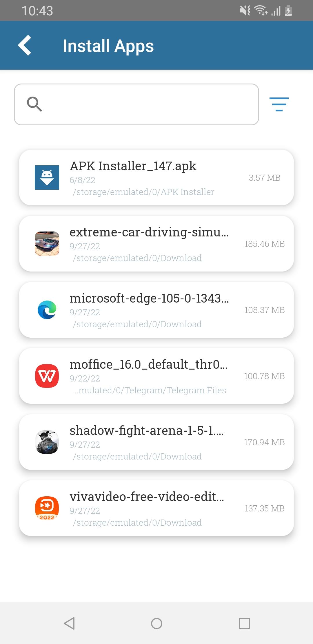Select shadow-fight-arena file name

pos(147,431)
